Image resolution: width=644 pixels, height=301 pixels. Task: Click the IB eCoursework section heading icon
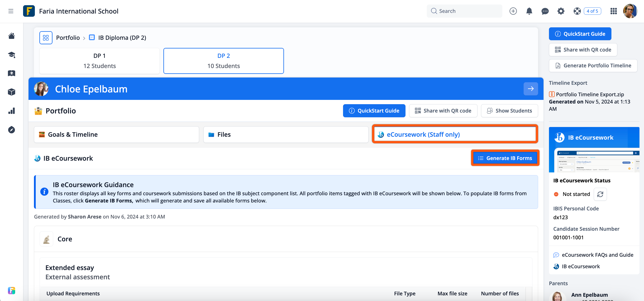37,158
